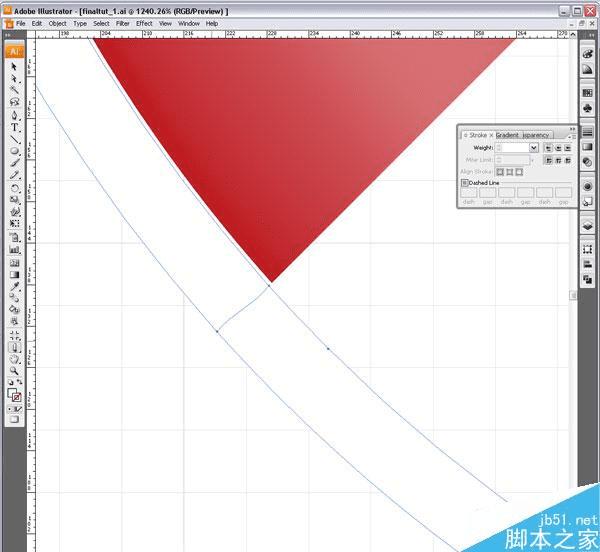Open the File menu
The height and width of the screenshot is (552, 600).
click(21, 24)
